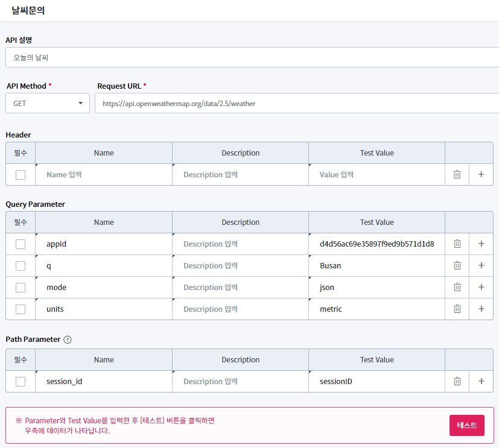Viewport: 499px width, 448px height.
Task: Remove the units parameter with trash icon
Action: 457,309
